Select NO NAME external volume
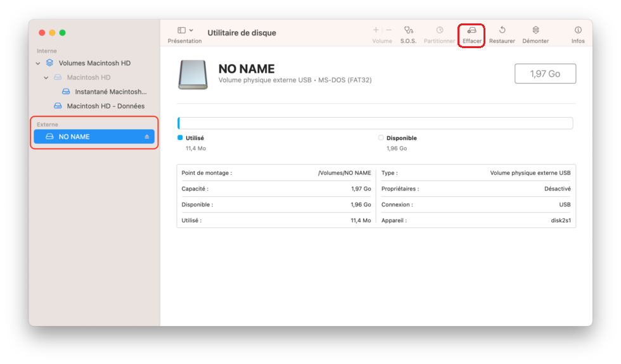621x364 pixels. click(94, 137)
